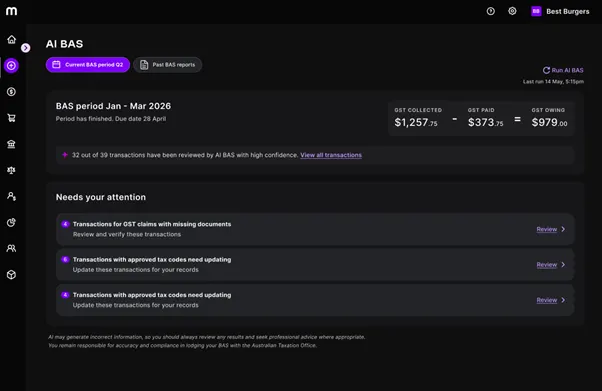Click the refresh icon beside Run AI BAS
The image size is (602, 391).
546,70
